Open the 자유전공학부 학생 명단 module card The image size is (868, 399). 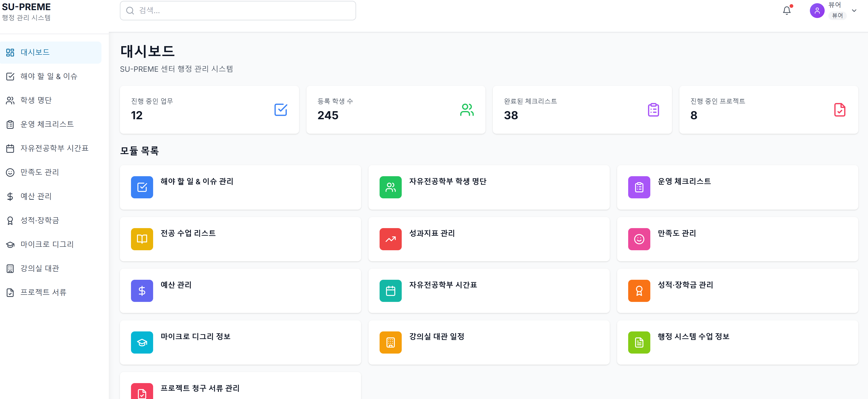coord(489,187)
